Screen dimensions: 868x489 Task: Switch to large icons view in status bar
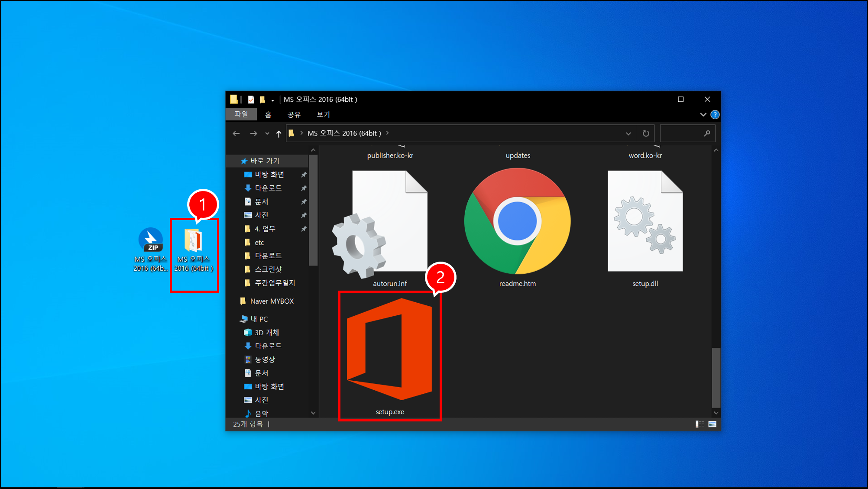tap(713, 424)
